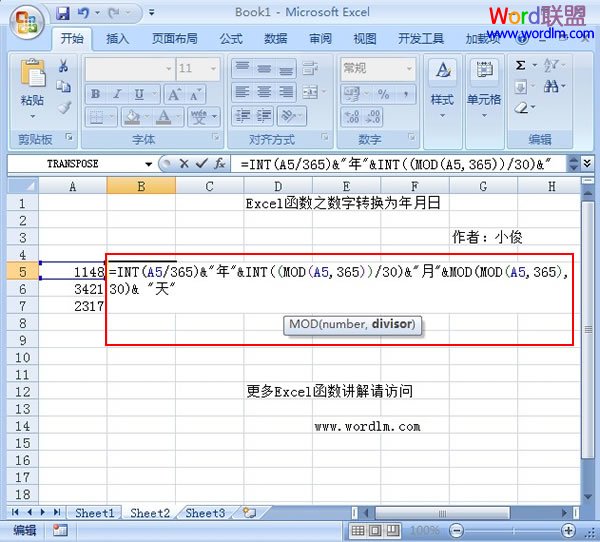Expand the 单元格 cells dropdown
Screen dimensions: 600x542
click(484, 115)
